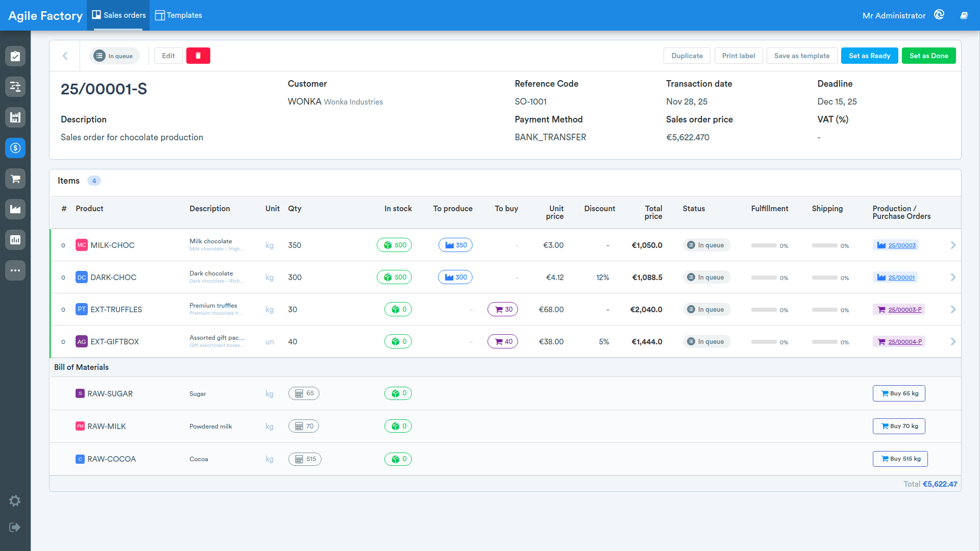Click the Set as Ready button
The width and height of the screenshot is (980, 551).
pos(869,56)
